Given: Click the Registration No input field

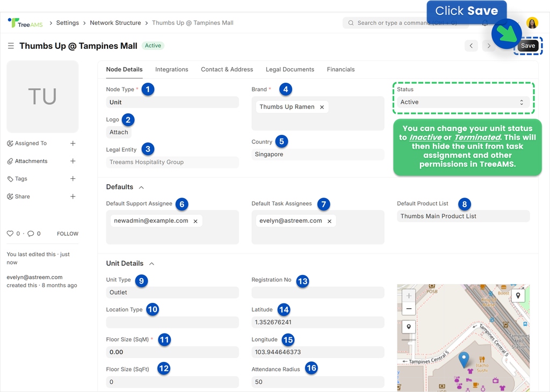Looking at the screenshot, I should point(318,293).
